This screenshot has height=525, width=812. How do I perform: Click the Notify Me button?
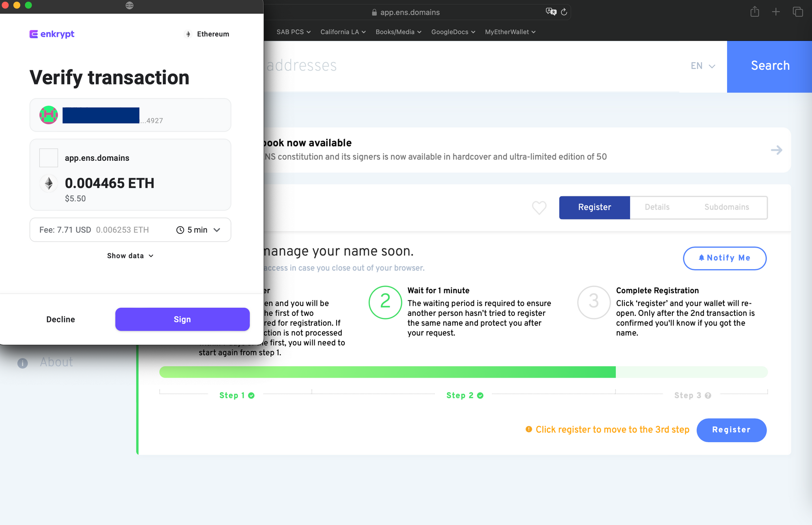(725, 258)
